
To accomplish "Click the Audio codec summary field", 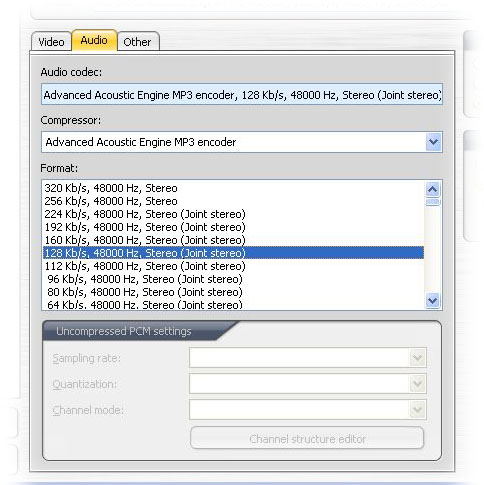I will (x=242, y=95).
